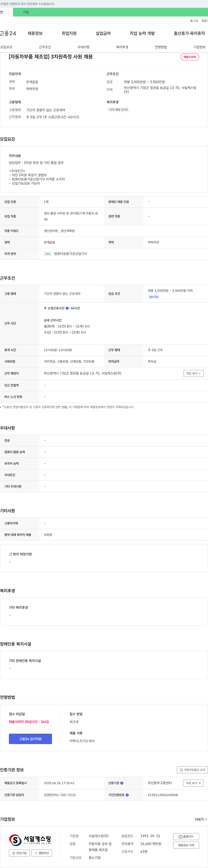208x868 pixels.
Task: Jump to the 우대사항 section tab
Action: [x=84, y=47]
